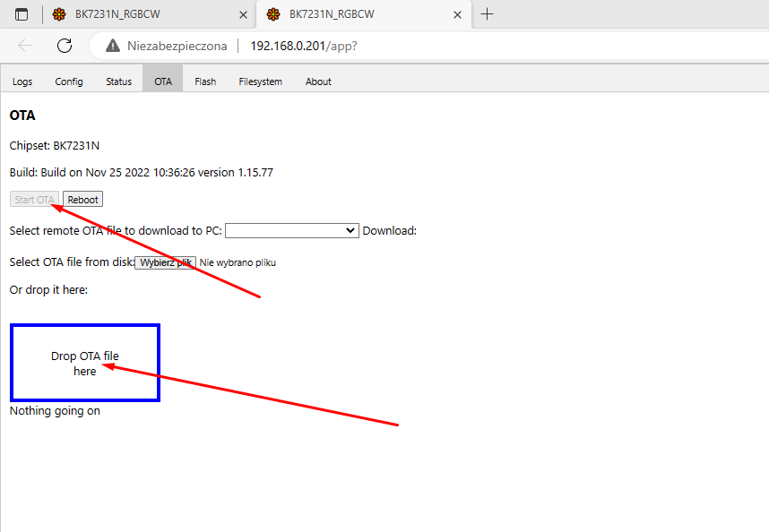Viewport: 769px width, 532px height.
Task: Click the Build version 1.15.77 text
Action: pyautogui.click(x=142, y=173)
